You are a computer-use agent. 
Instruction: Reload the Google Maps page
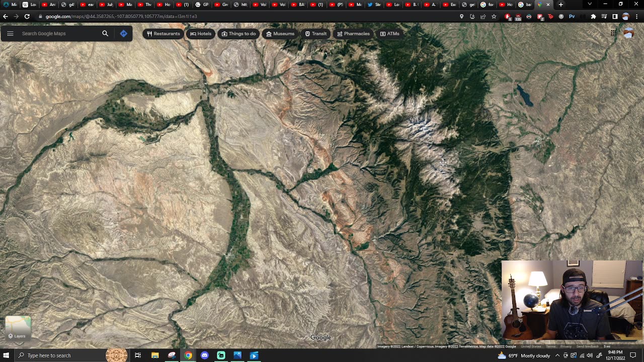[27, 16]
